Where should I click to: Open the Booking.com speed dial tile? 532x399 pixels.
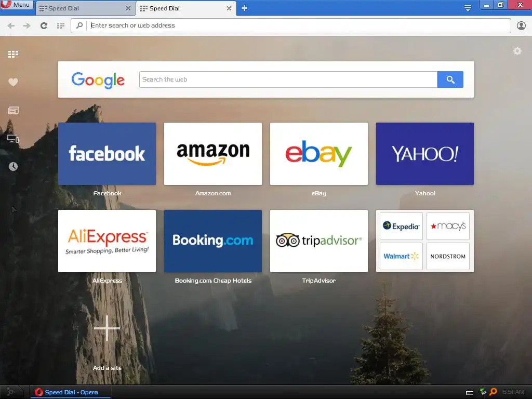click(x=212, y=241)
